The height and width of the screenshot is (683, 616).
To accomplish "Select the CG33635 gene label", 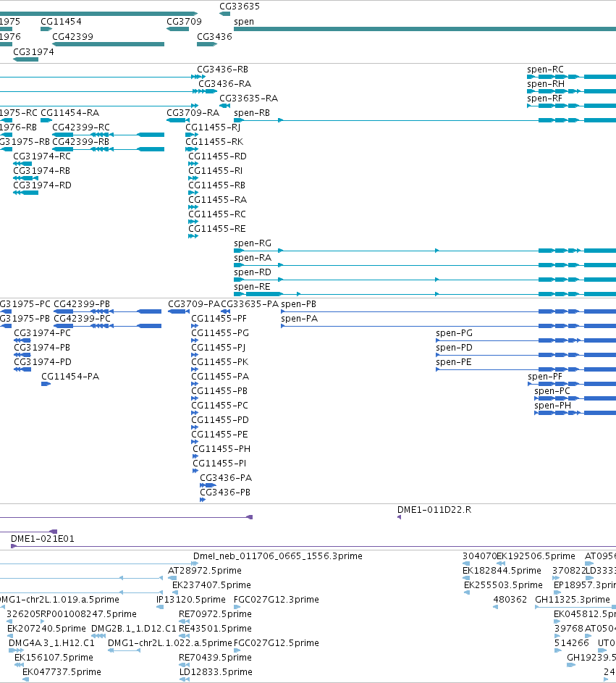I will [x=240, y=7].
